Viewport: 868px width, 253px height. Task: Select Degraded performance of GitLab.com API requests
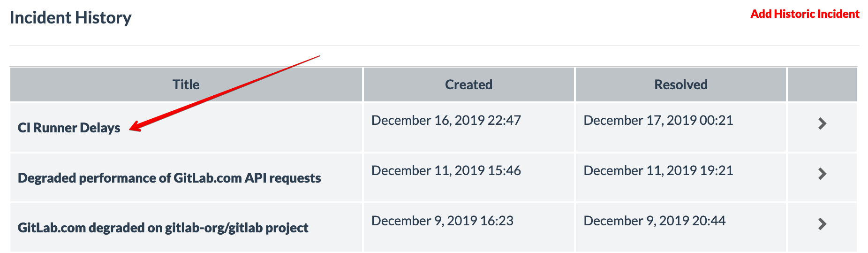pos(169,178)
